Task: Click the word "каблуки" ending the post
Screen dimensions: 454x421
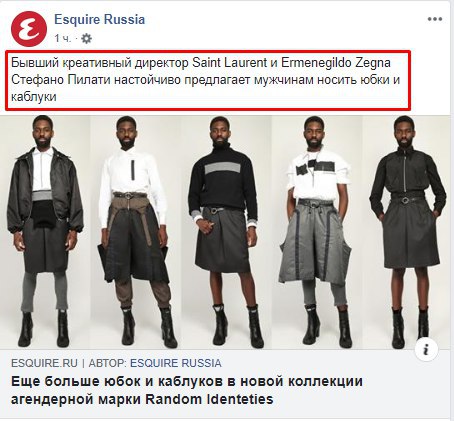Action: click(34, 97)
